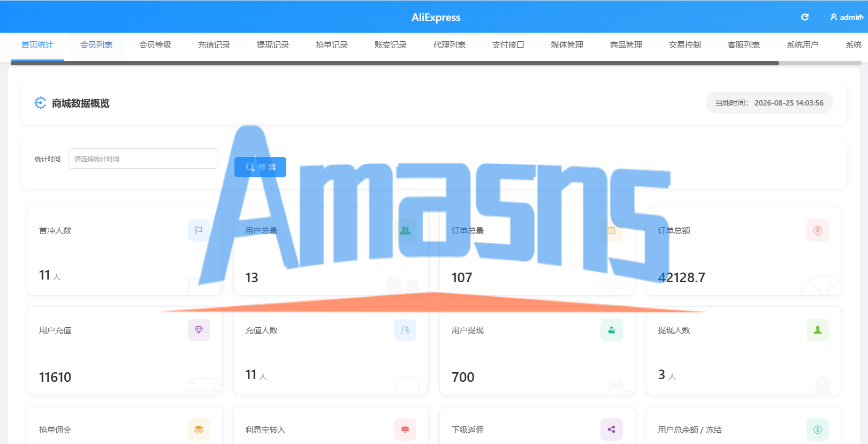Click the 当地时间 timestamp badge
868x444 pixels.
[769, 103]
